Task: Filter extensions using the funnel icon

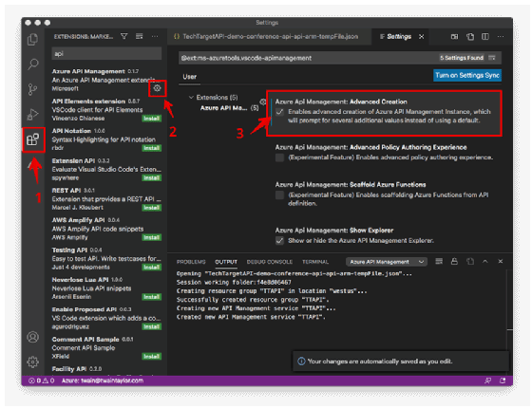Action: pyautogui.click(x=124, y=36)
